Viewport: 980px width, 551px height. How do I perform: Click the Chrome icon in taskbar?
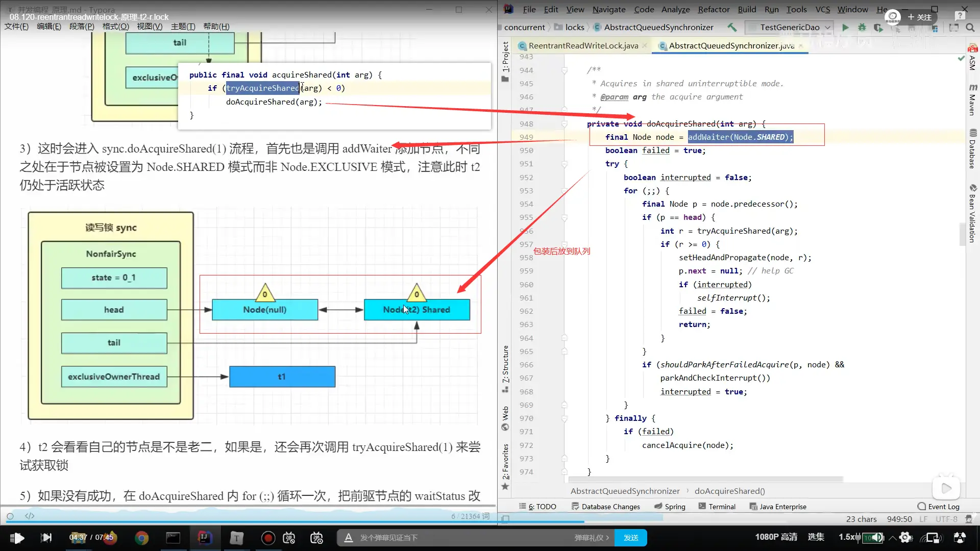[141, 538]
